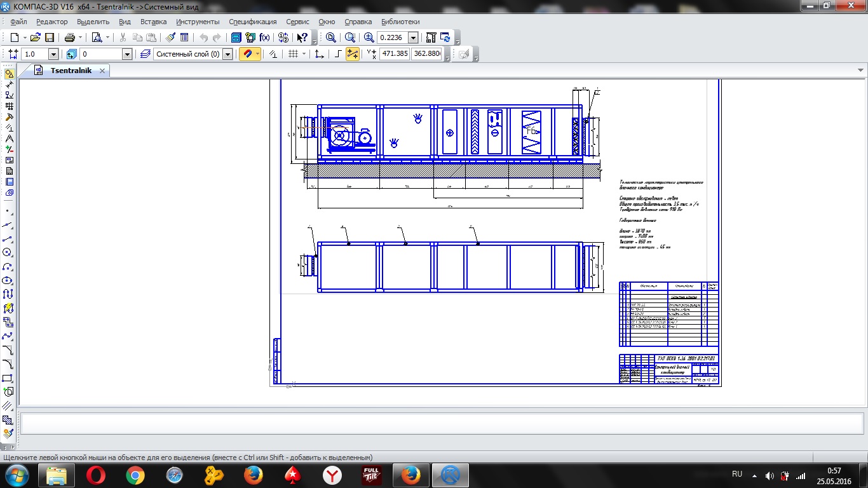Open the Инструменты menu

pyautogui.click(x=198, y=22)
